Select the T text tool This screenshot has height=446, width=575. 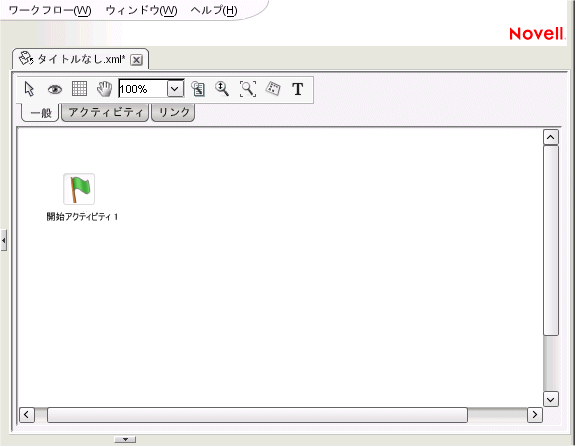click(x=297, y=89)
